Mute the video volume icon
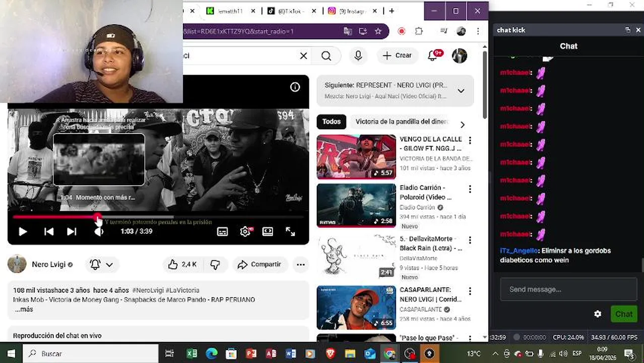Viewport: 644px width, 363px height. [x=99, y=231]
